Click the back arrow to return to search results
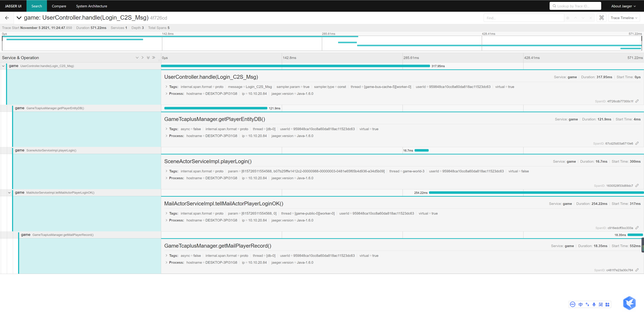The width and height of the screenshot is (644, 326). [7, 18]
